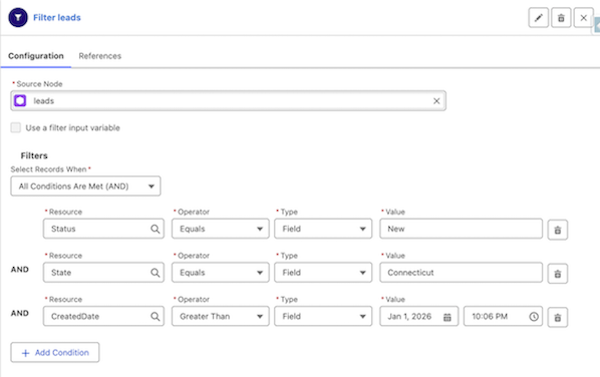Click the Filter leads funnel icon

(18, 17)
